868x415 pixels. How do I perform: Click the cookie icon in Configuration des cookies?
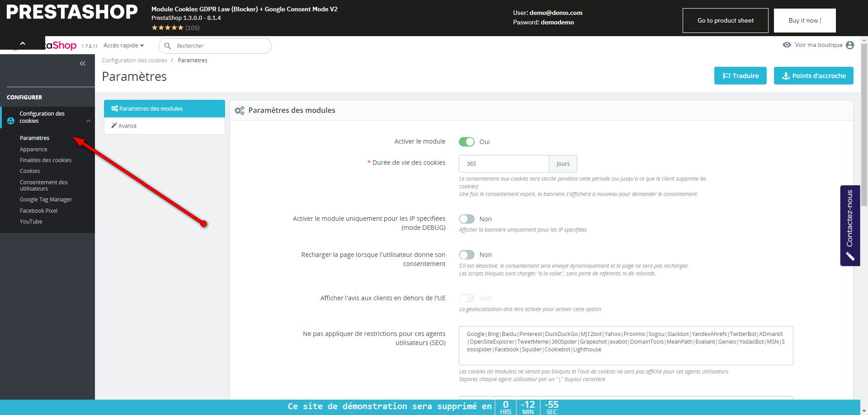click(11, 121)
